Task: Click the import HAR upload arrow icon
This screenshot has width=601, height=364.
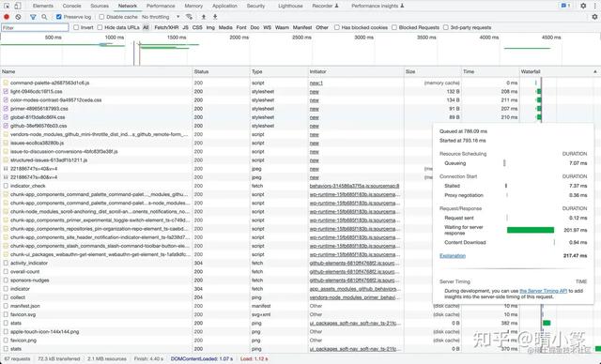Action: [204, 17]
